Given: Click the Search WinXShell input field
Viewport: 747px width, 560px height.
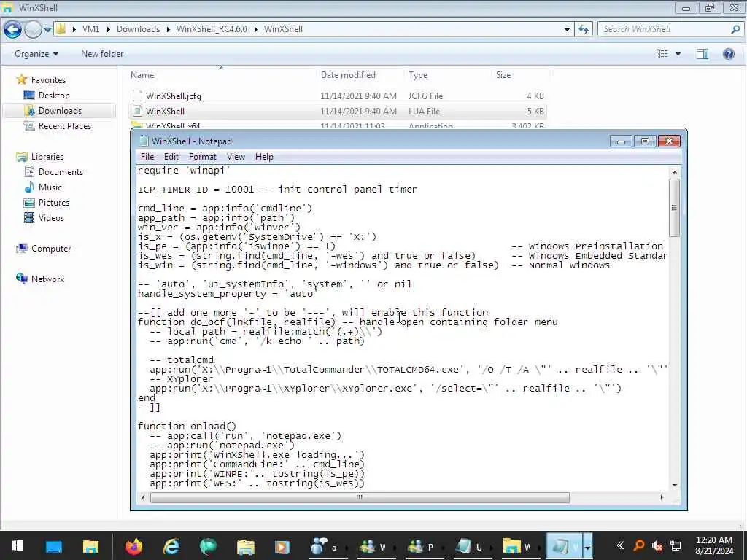Looking at the screenshot, I should (x=665, y=29).
